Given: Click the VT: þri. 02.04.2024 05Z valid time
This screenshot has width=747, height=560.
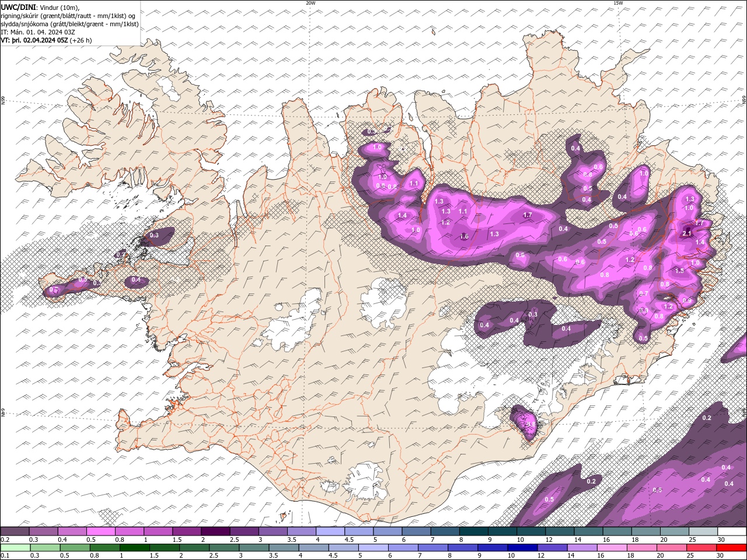Looking at the screenshot, I should pyautogui.click(x=34, y=40).
